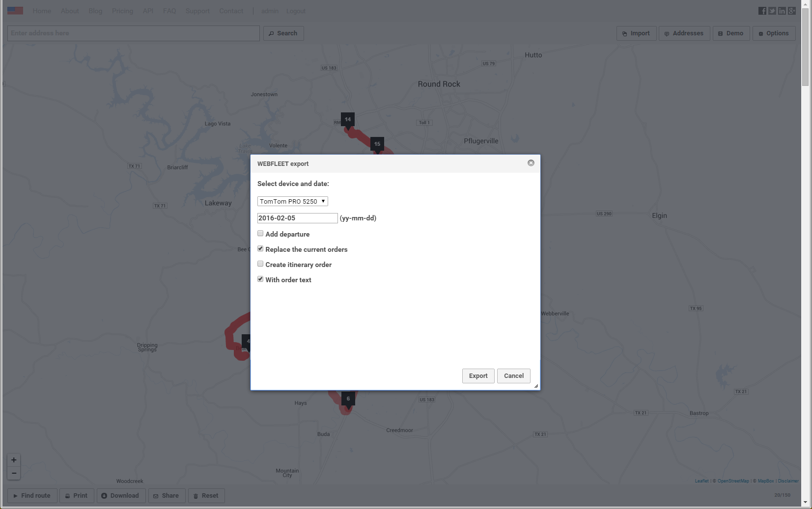The height and width of the screenshot is (509, 812).
Task: Zoom out on the map
Action: pos(14,473)
